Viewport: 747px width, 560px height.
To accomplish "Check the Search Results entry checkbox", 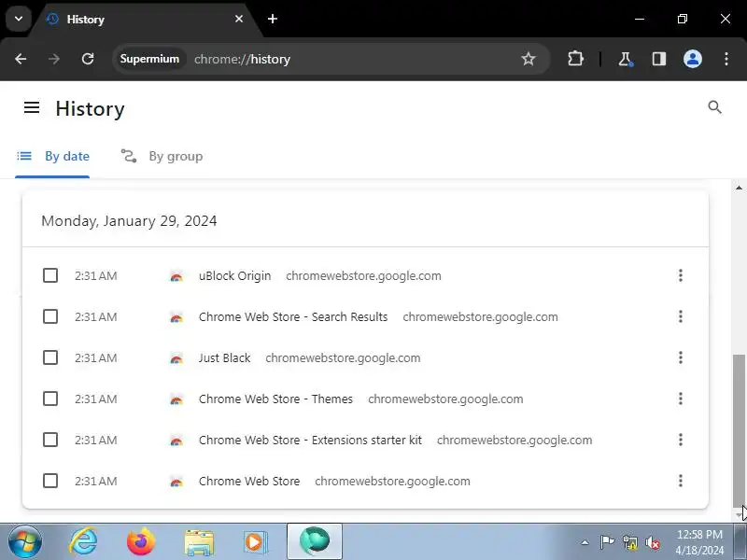I will [x=50, y=316].
